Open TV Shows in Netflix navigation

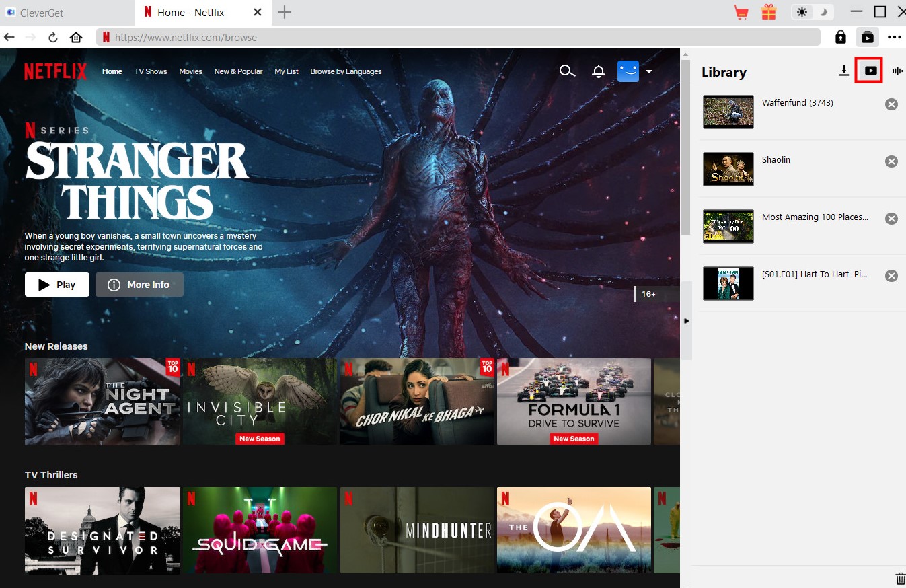tap(151, 71)
